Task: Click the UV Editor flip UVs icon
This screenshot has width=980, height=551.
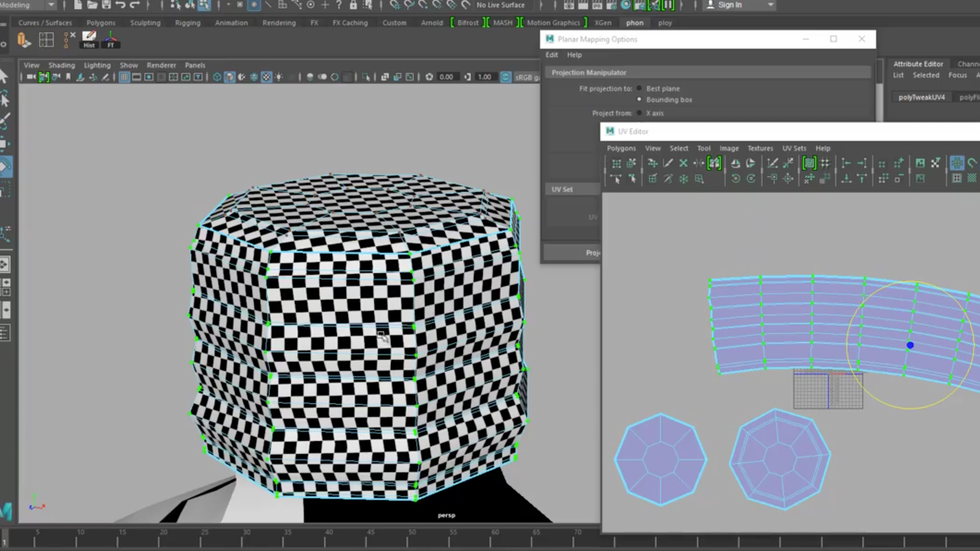Action: [x=735, y=163]
